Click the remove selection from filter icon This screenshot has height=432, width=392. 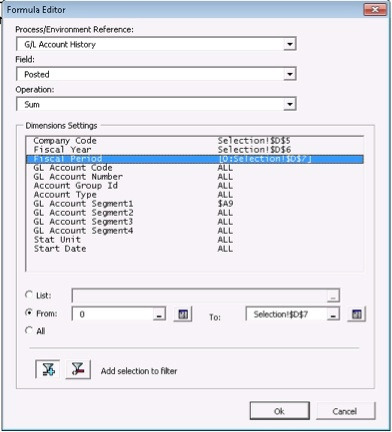tap(78, 369)
